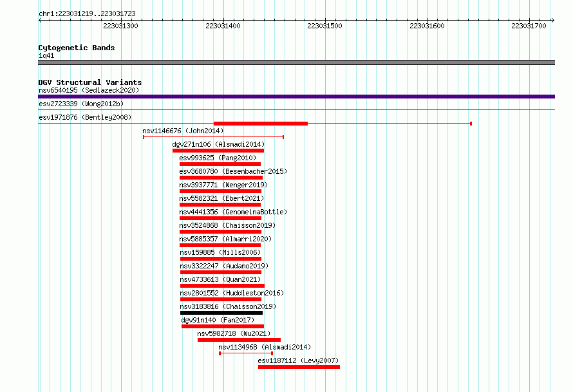
Task: Open nsv3183816 (Chaisson2019) label
Action: (228, 306)
